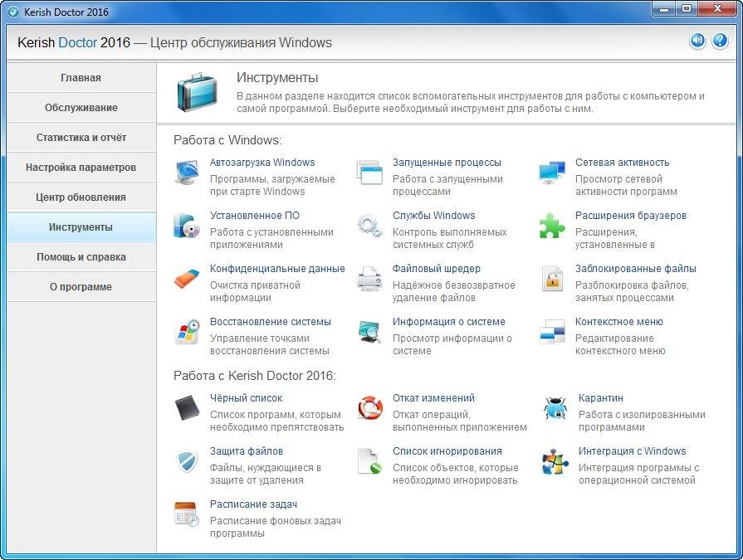Minimize the Kerish Doctor 2016 window
The height and width of the screenshot is (560, 743).
point(664,9)
